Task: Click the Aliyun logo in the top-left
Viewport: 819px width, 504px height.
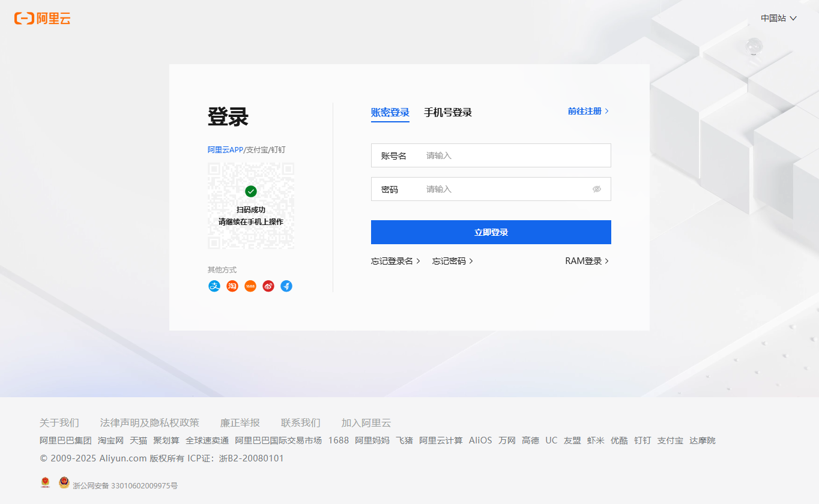Action: coord(42,18)
